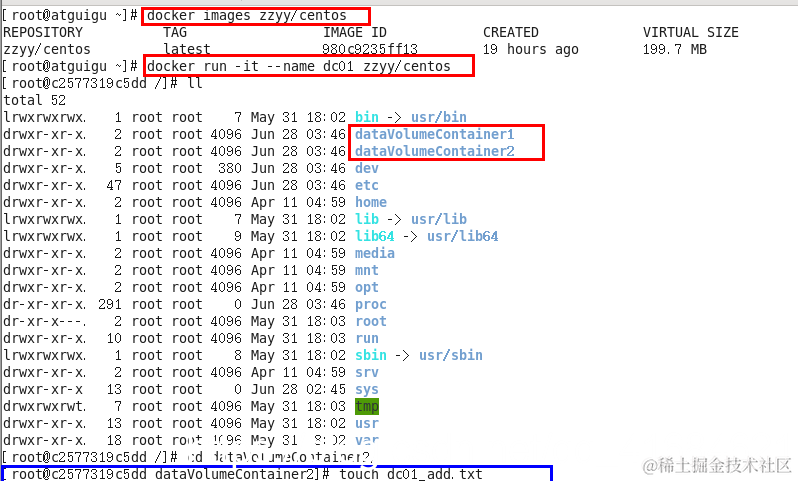
Task: Click the 'dev' directory name
Action: point(366,168)
